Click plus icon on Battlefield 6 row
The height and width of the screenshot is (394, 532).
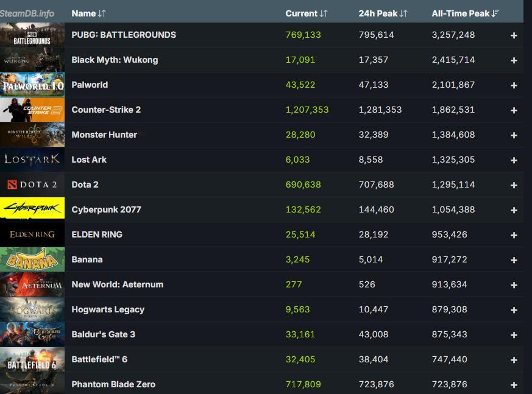pyautogui.click(x=514, y=360)
